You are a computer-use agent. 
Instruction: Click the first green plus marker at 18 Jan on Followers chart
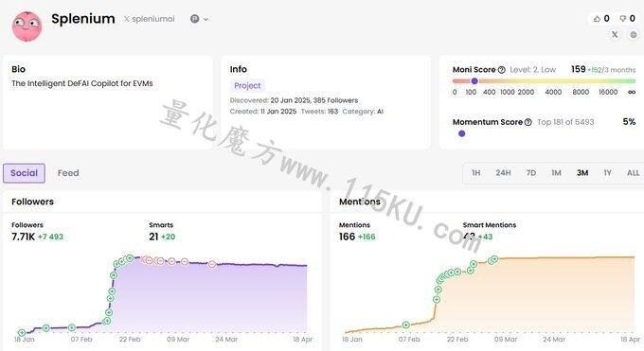(22, 332)
